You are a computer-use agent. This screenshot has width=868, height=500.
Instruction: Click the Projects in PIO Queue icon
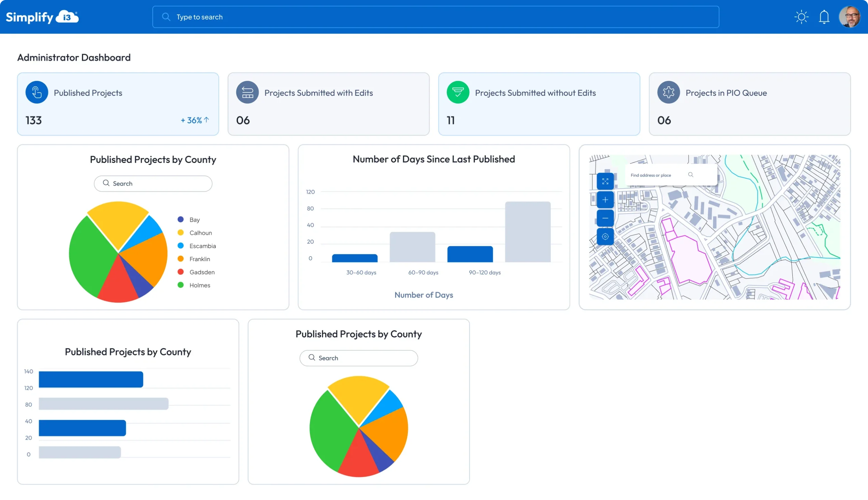[668, 92]
